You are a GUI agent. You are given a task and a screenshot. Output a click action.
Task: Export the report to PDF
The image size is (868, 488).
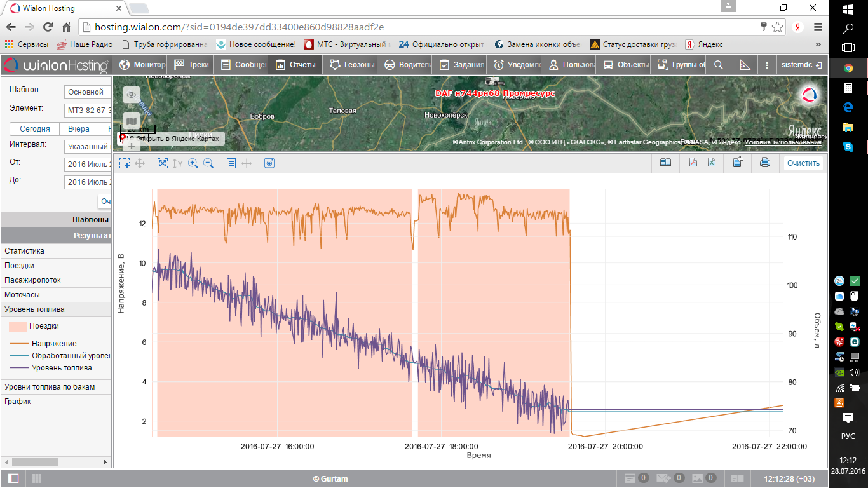click(x=693, y=163)
